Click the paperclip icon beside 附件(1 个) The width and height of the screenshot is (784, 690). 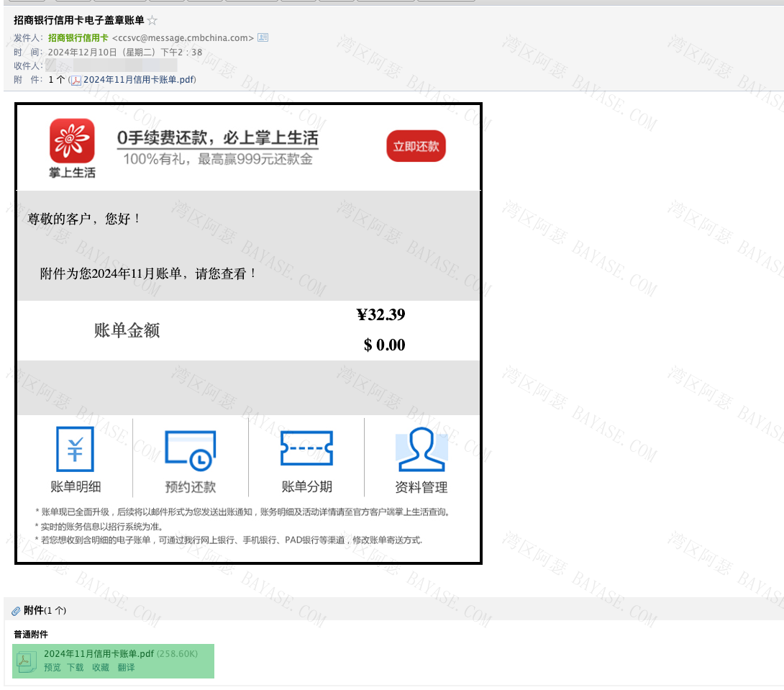(16, 611)
